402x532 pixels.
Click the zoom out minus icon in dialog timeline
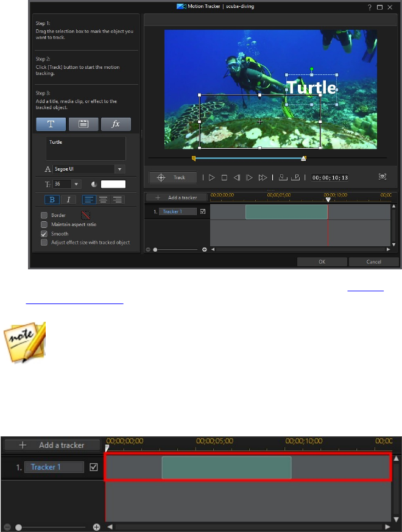pos(148,250)
